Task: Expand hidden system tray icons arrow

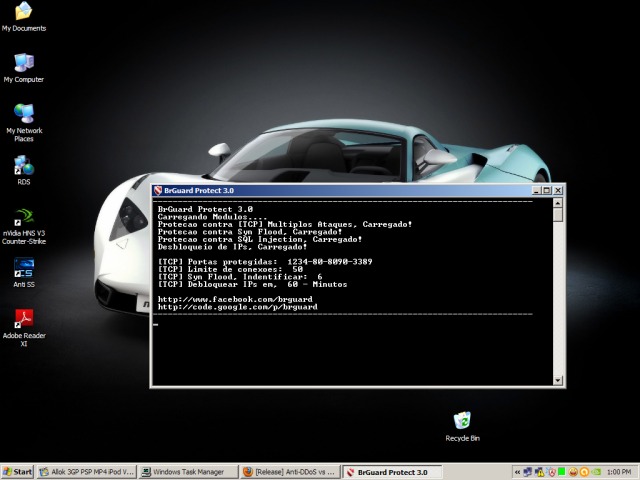Action: click(516, 471)
